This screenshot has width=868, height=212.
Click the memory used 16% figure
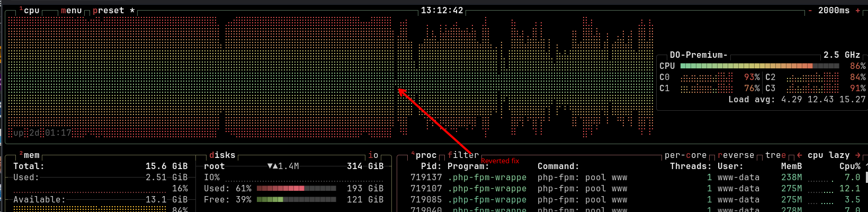pyautogui.click(x=180, y=189)
